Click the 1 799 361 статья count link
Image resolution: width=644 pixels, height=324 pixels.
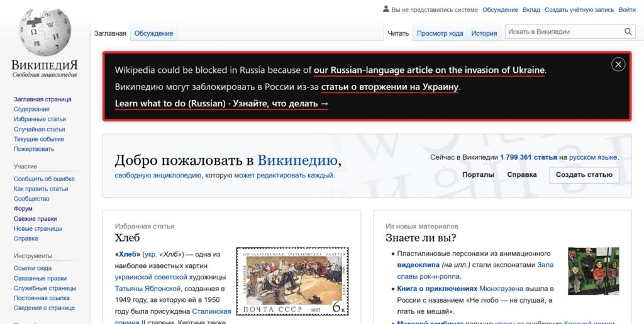point(528,157)
